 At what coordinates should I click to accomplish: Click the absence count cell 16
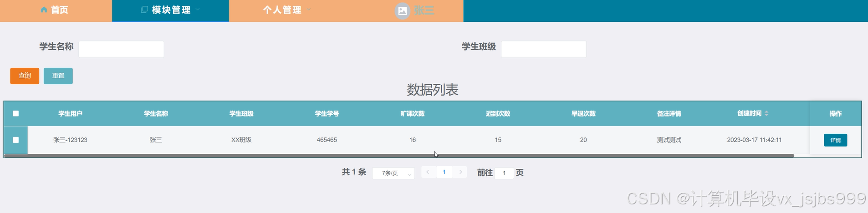coord(413,140)
